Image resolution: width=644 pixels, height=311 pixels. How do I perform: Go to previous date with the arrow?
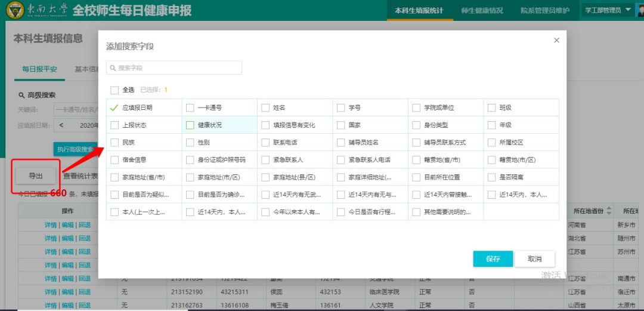(x=61, y=125)
